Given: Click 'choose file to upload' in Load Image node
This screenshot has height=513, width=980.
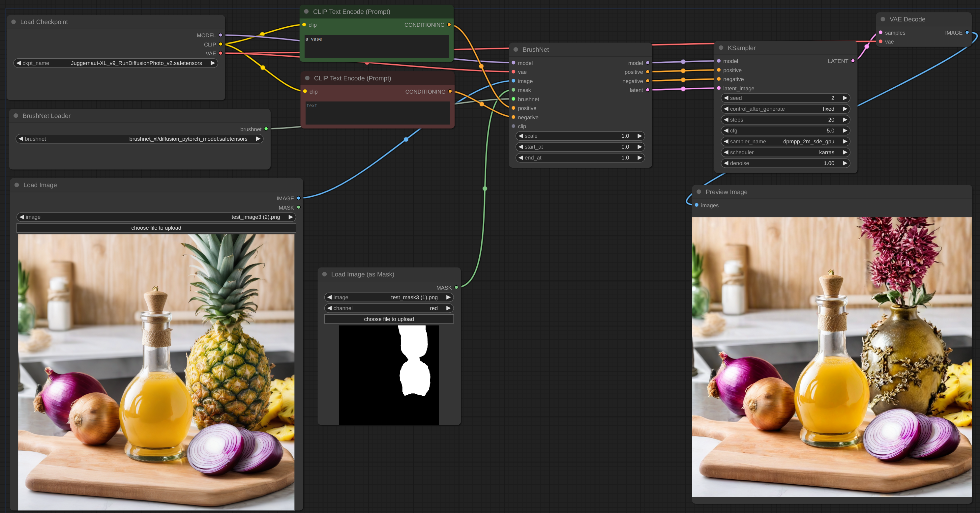Looking at the screenshot, I should pos(156,227).
